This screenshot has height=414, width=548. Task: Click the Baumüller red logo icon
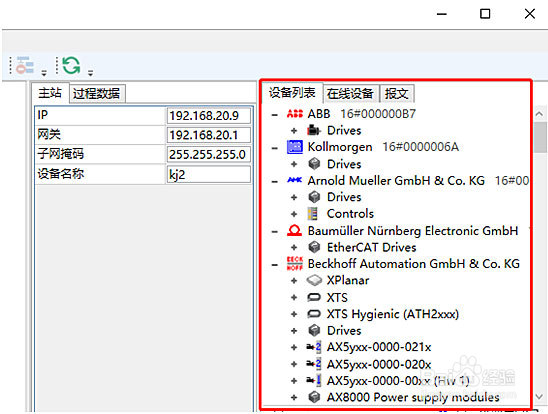point(295,230)
